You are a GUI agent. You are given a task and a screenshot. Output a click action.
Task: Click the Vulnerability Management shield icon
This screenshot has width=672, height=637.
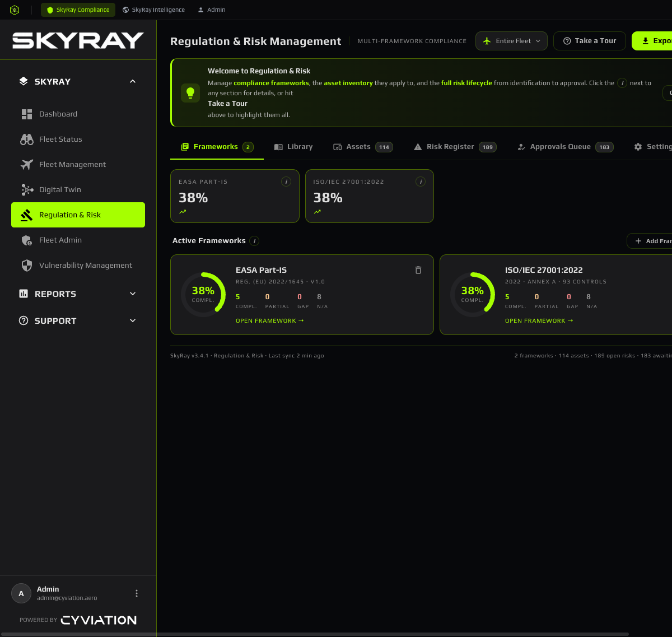pyautogui.click(x=27, y=266)
